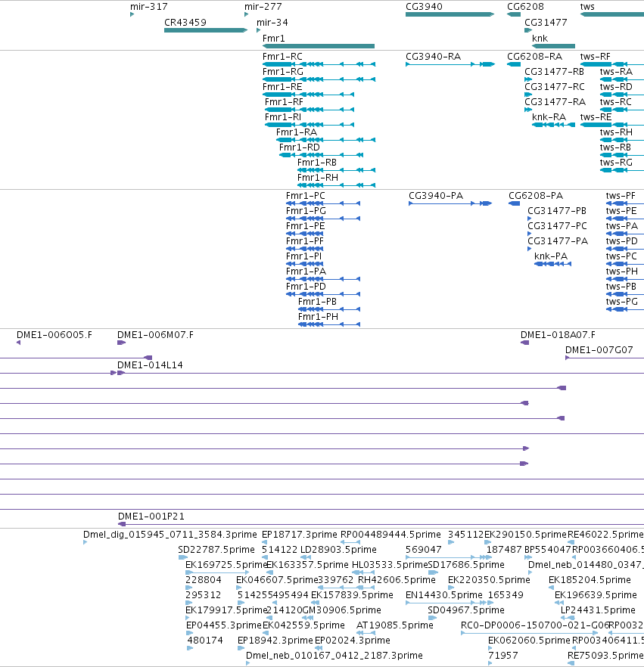Click the Fmr1-RA transcript label

(x=296, y=132)
